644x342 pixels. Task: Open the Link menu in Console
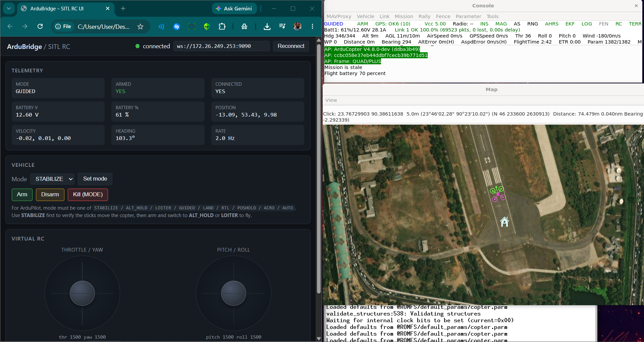coord(384,16)
